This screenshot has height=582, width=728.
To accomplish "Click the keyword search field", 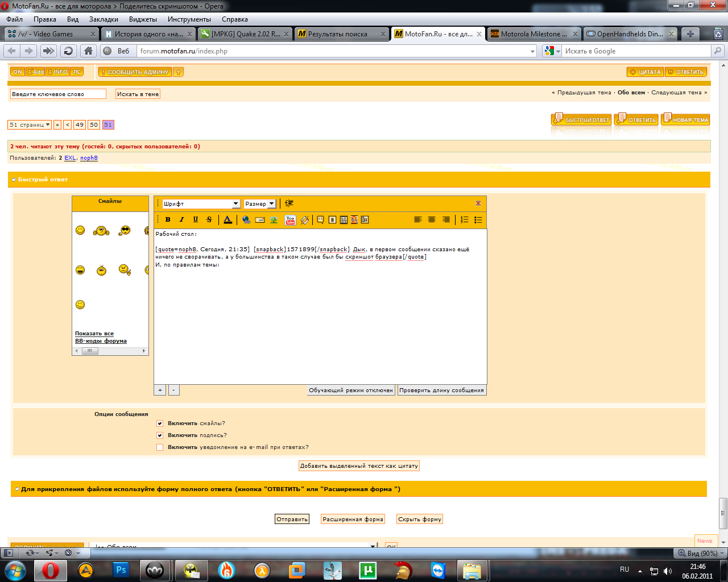I will (x=58, y=94).
